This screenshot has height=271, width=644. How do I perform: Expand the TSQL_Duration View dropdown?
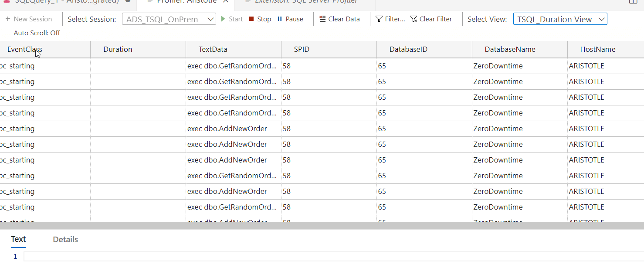(560, 19)
